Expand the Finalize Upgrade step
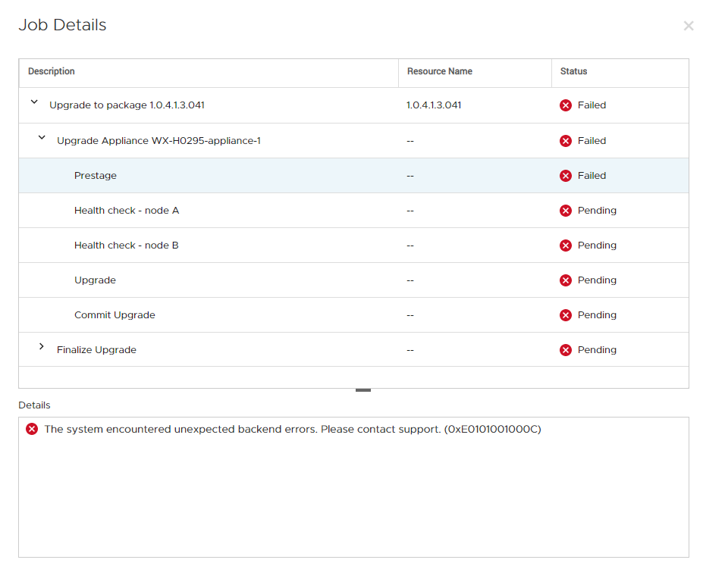 [41, 346]
